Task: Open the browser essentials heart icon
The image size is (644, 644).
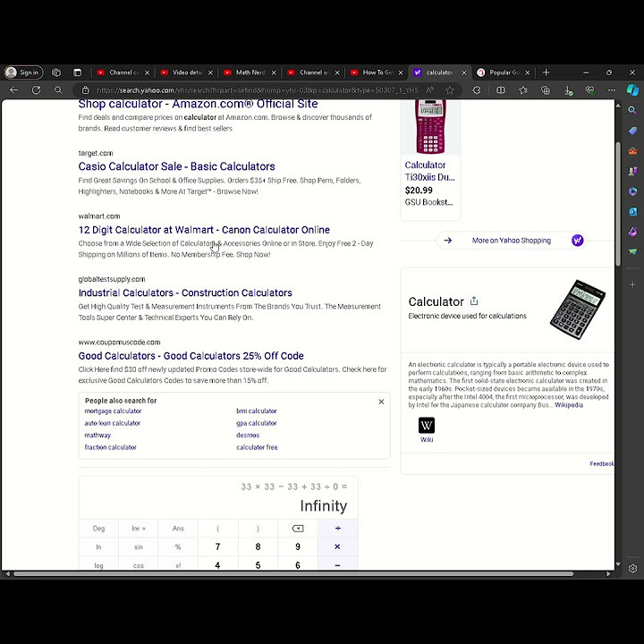Action: click(589, 90)
